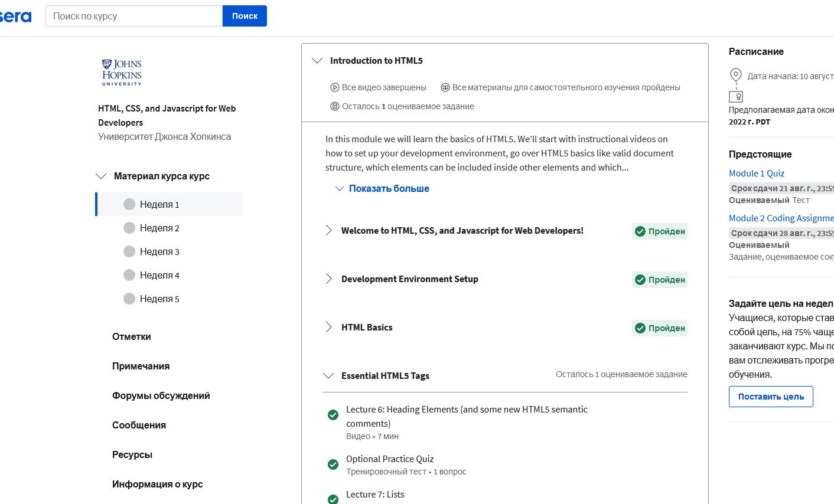Click Тренировочный тест • 1 вопрос text

click(406, 472)
